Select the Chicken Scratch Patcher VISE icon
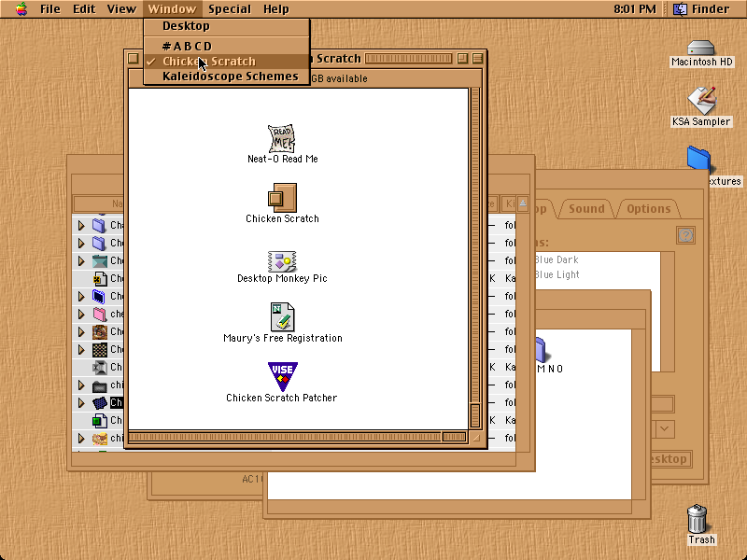The image size is (747, 560). [283, 377]
